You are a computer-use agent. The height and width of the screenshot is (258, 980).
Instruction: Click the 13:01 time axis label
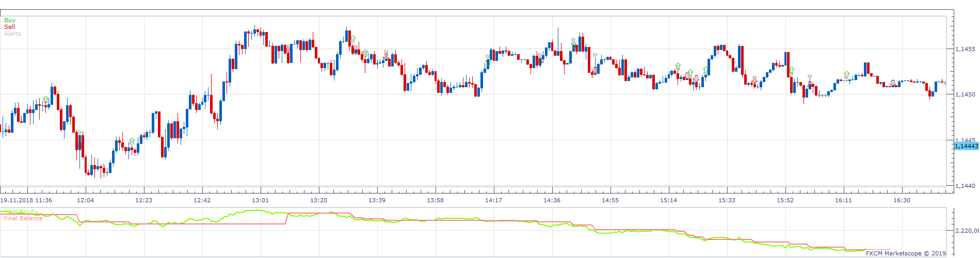pos(261,200)
